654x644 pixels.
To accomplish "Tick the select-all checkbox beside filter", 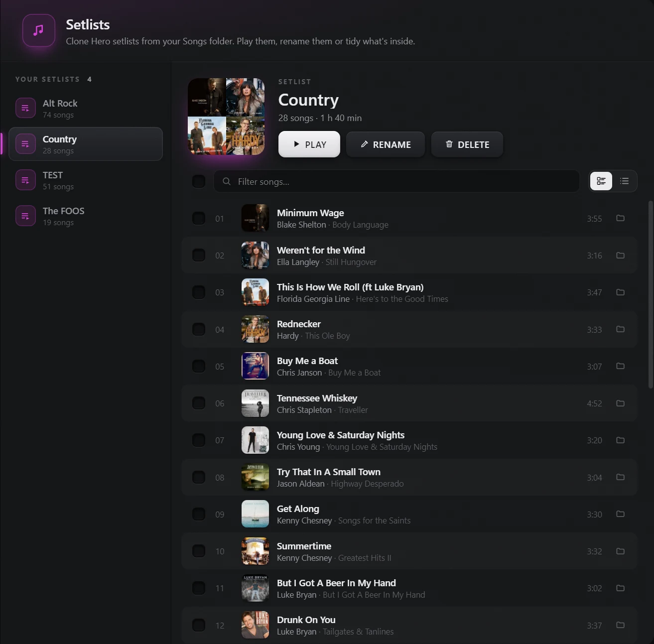I will (x=199, y=181).
